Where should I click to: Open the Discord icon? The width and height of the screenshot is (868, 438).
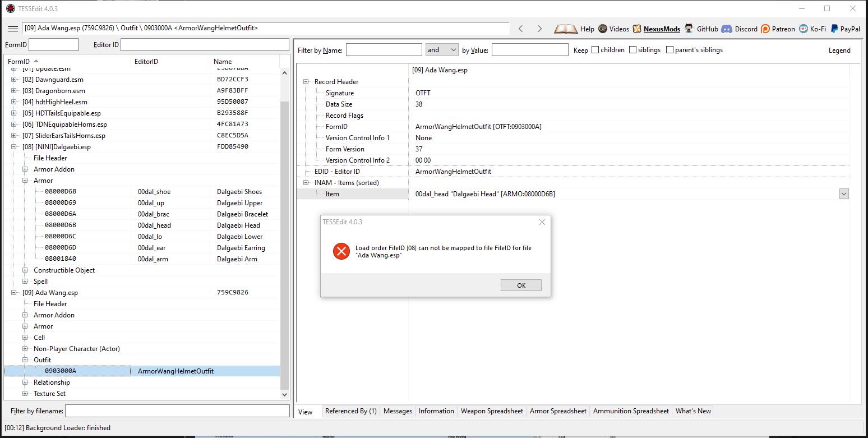pyautogui.click(x=727, y=29)
